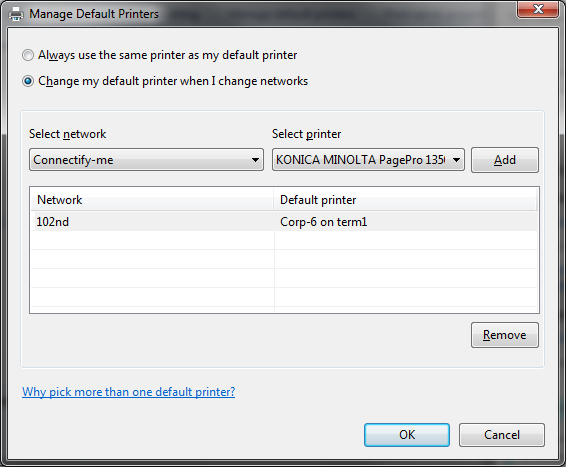Open the Connectify-me network combo box

[146, 160]
